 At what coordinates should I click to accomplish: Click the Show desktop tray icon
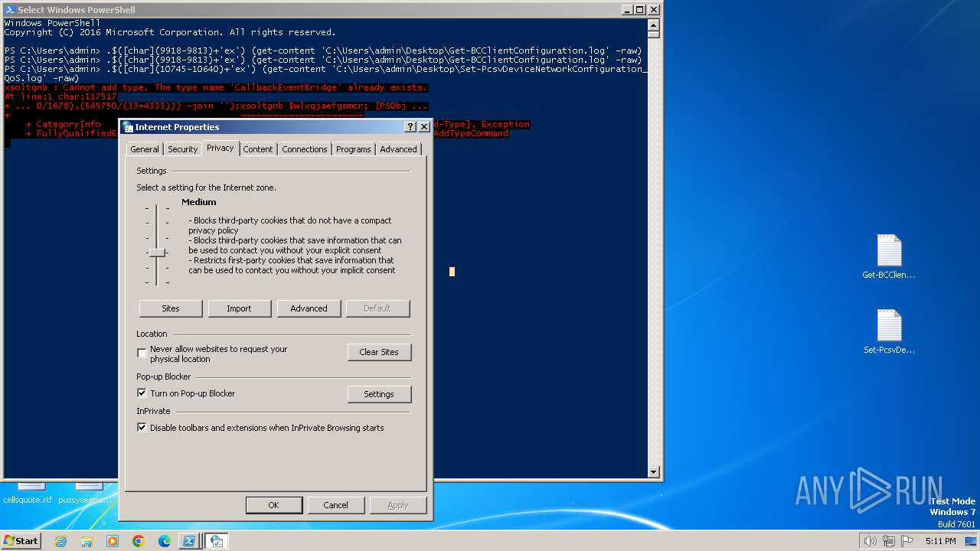971,541
